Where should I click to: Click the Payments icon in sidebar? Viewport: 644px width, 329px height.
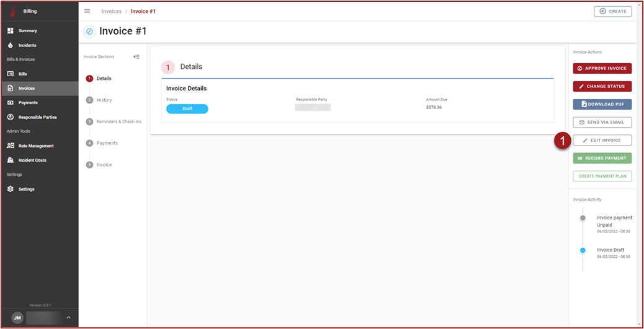coord(11,102)
